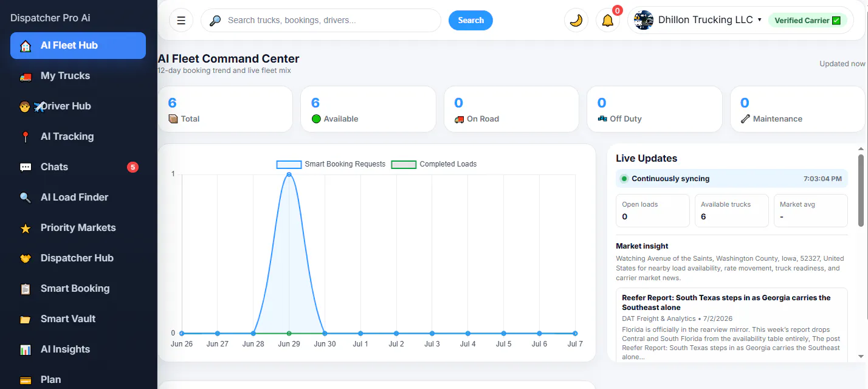Viewport: 868px width, 389px height.
Task: Open the notifications bell
Action: click(x=608, y=21)
